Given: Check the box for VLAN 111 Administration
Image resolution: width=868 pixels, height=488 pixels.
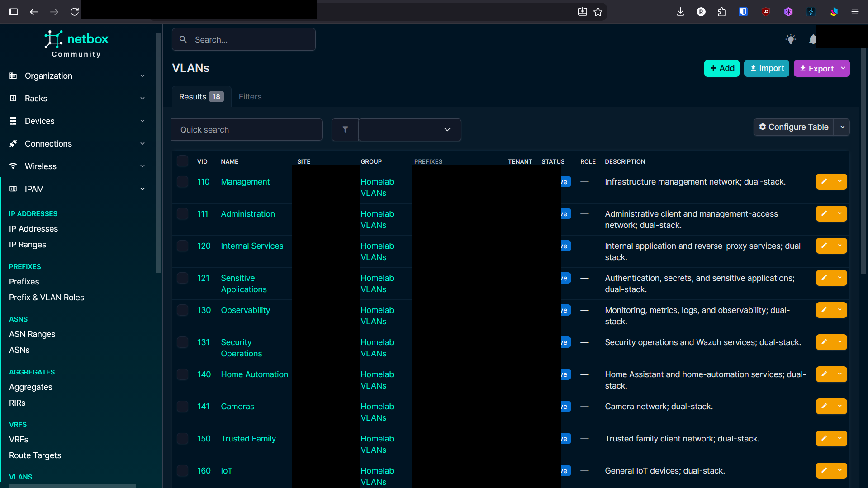Looking at the screenshot, I should tap(182, 214).
